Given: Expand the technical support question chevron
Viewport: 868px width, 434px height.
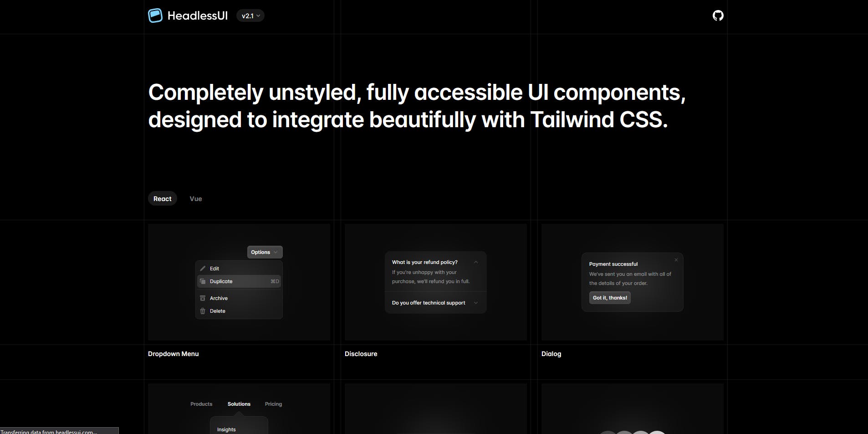Looking at the screenshot, I should click(x=475, y=303).
